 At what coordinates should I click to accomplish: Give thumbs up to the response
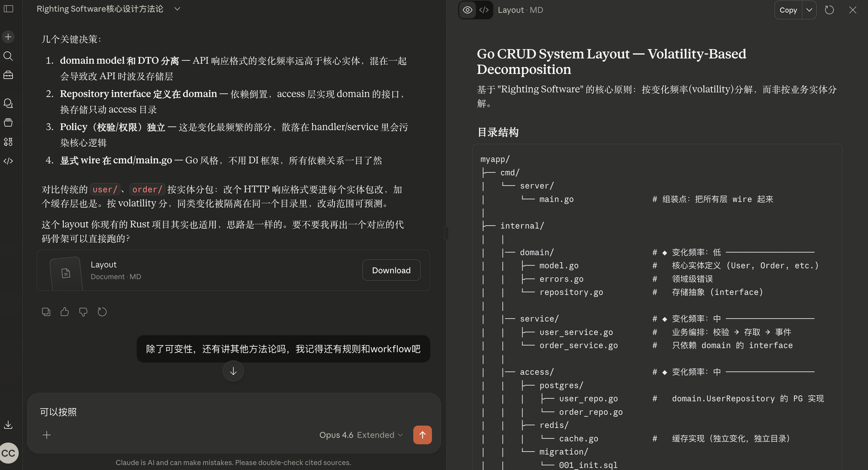click(65, 312)
